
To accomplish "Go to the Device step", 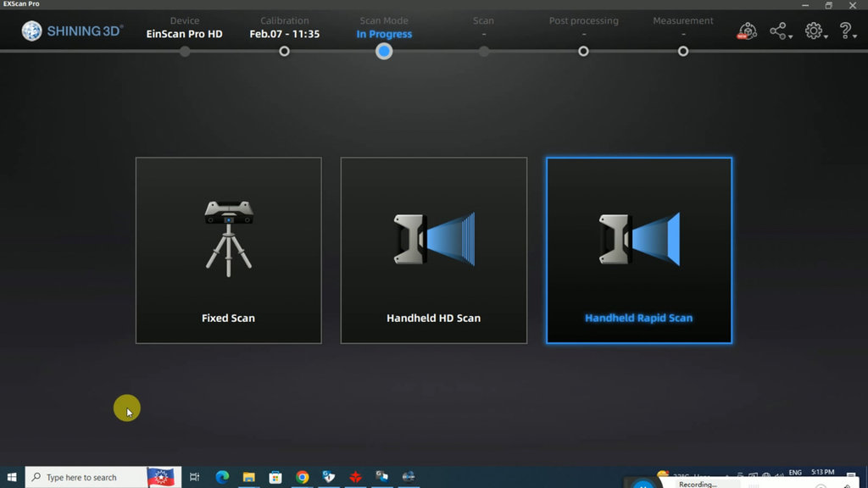I will click(x=185, y=51).
